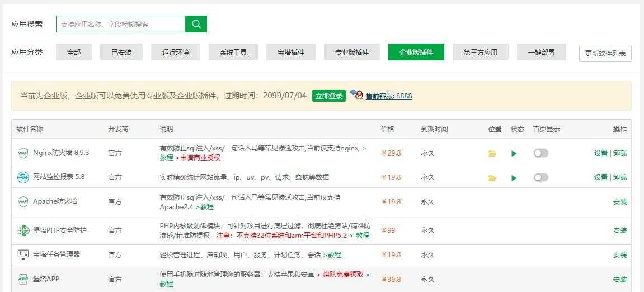Click the Nginx防火墙 WAF shield icon
Viewport: 644px width, 292px height.
pos(23,153)
